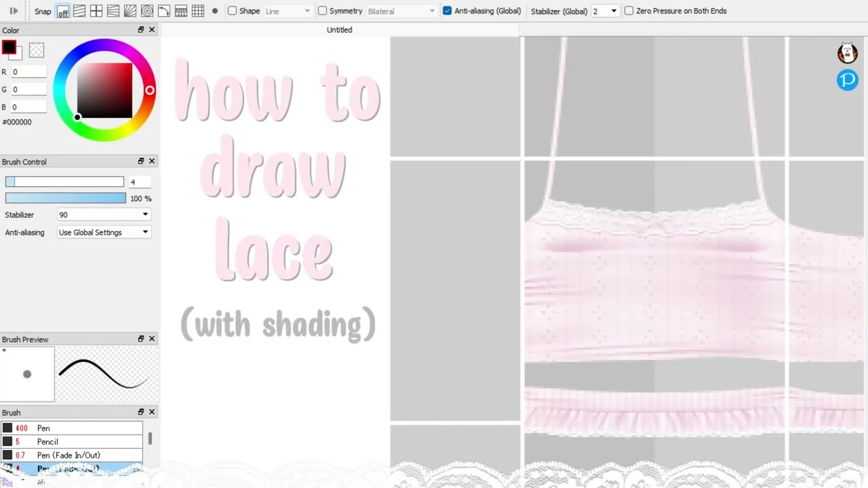Click the blue P circle icon
The image size is (868, 488).
coord(848,80)
